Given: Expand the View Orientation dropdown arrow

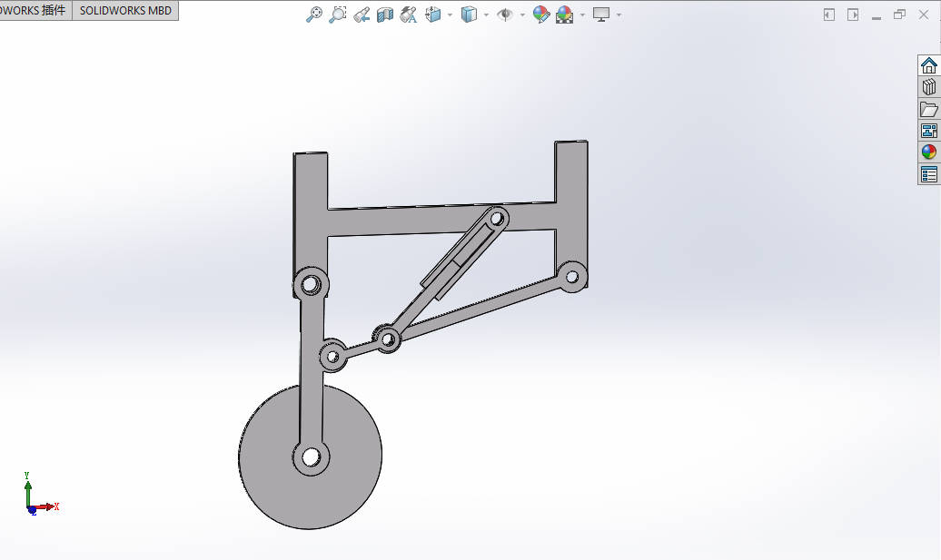Looking at the screenshot, I should (x=451, y=15).
